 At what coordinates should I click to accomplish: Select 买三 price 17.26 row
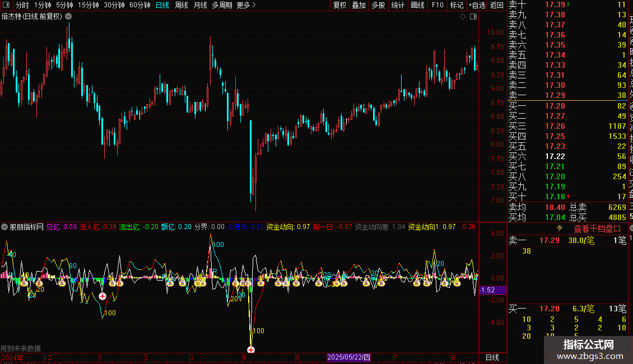pyautogui.click(x=567, y=126)
